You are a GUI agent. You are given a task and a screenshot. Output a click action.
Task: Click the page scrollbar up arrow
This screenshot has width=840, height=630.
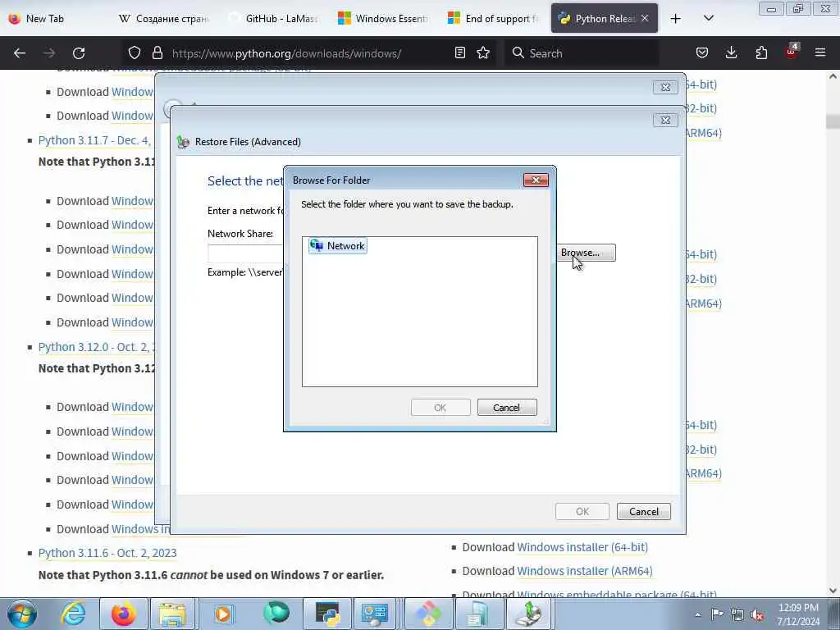[x=833, y=76]
